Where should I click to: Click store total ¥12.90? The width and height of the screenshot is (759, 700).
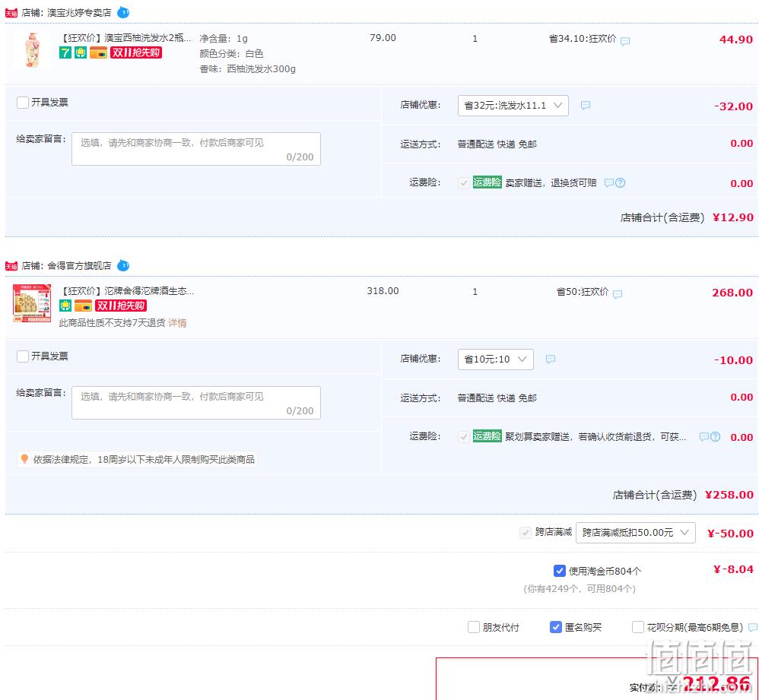[x=733, y=217]
